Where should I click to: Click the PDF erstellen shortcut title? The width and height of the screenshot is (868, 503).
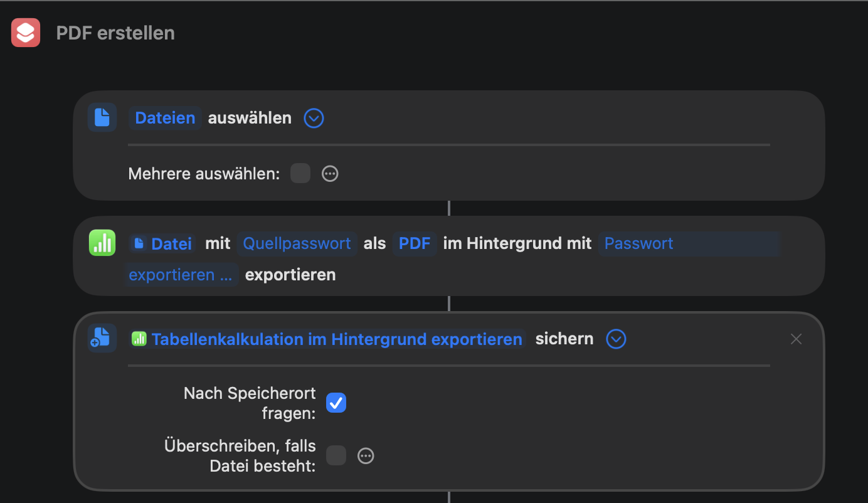tap(115, 33)
